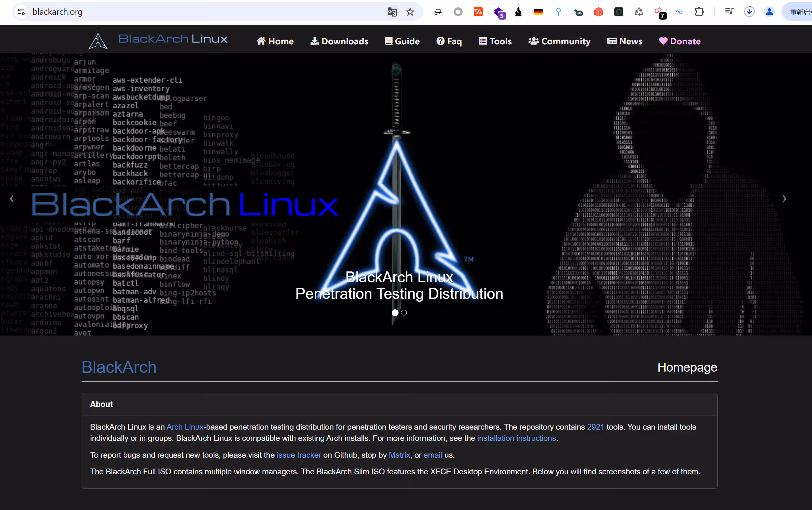Follow the installation instructions link
Image resolution: width=812 pixels, height=510 pixels.
click(x=516, y=438)
